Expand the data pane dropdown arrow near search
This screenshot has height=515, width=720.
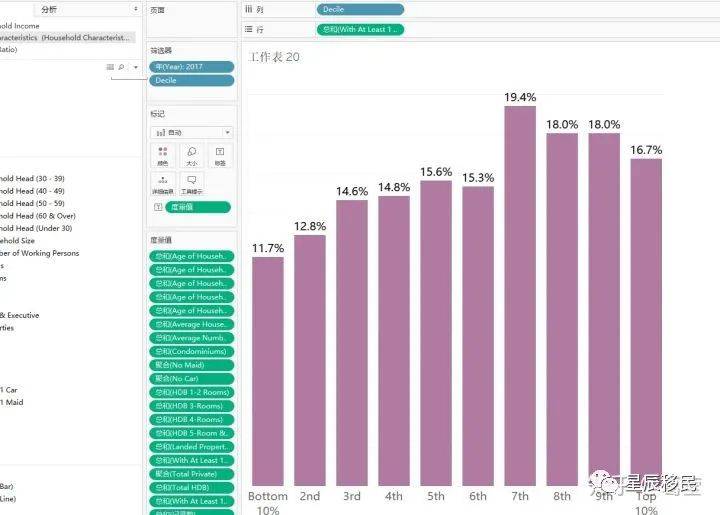click(x=136, y=67)
